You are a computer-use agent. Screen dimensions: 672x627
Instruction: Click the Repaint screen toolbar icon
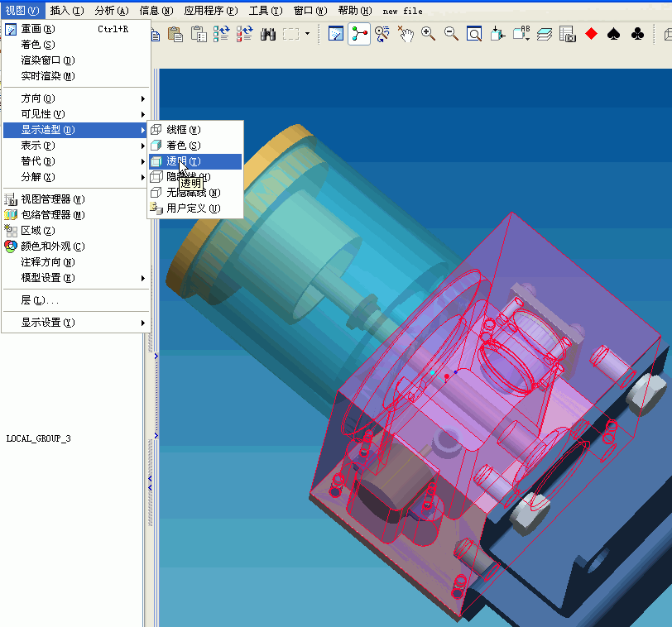(335, 34)
